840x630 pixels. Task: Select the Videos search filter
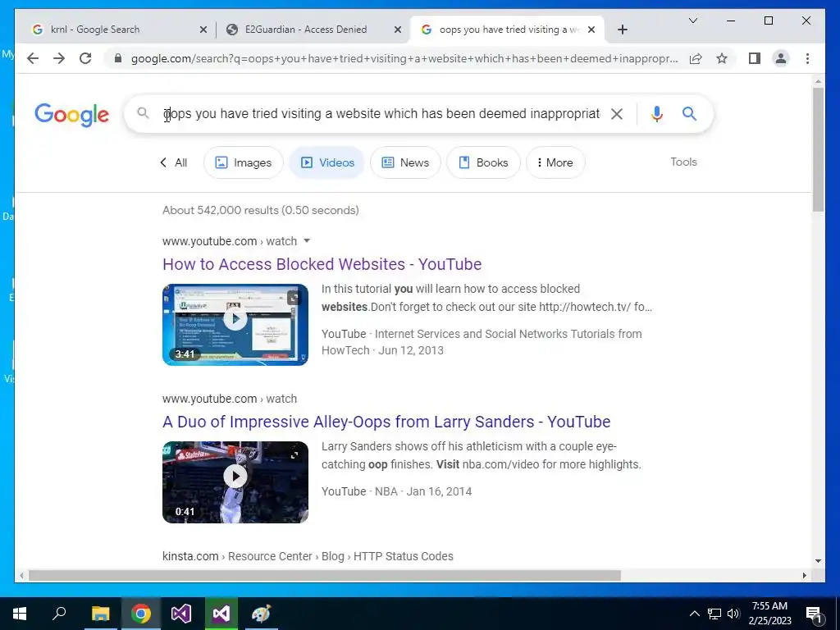(326, 162)
